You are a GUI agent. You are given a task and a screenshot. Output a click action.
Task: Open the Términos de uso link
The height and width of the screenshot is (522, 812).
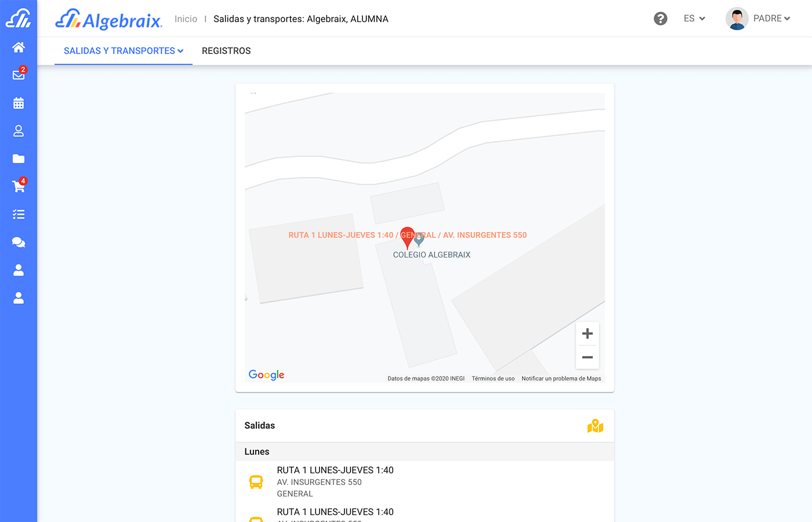tap(492, 378)
